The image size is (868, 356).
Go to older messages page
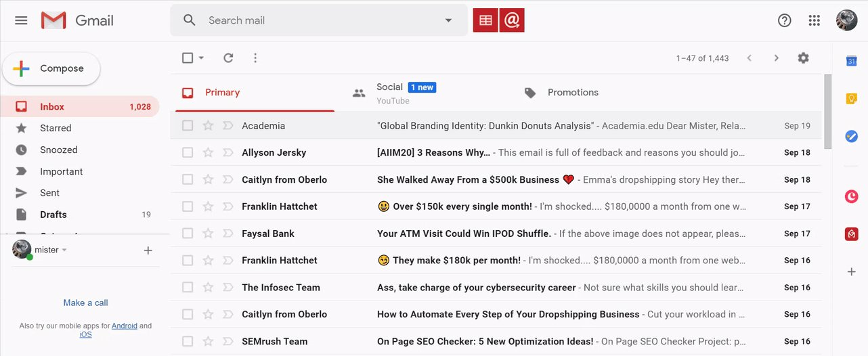777,58
